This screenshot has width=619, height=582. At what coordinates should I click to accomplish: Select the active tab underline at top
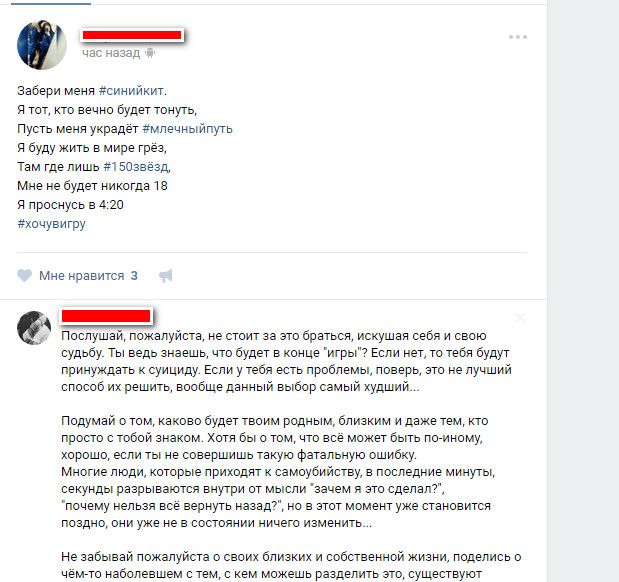(51, 3)
